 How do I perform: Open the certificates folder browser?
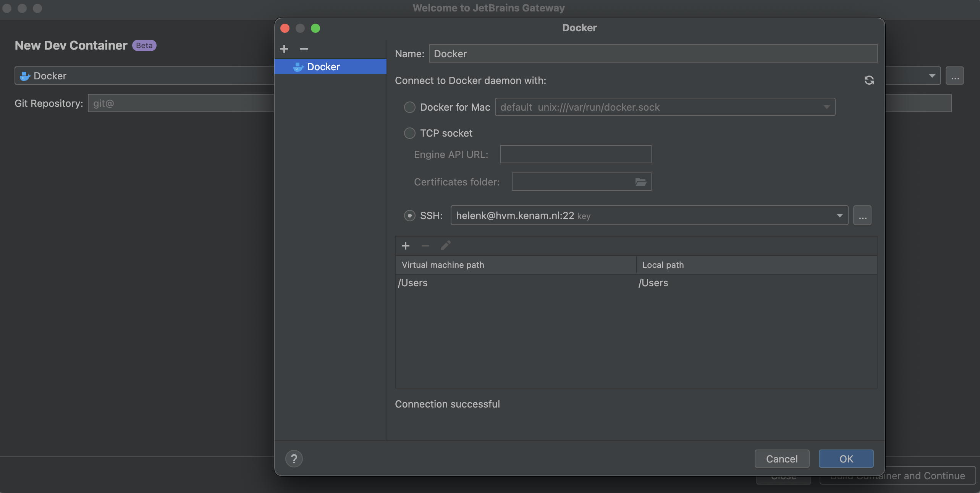[640, 182]
